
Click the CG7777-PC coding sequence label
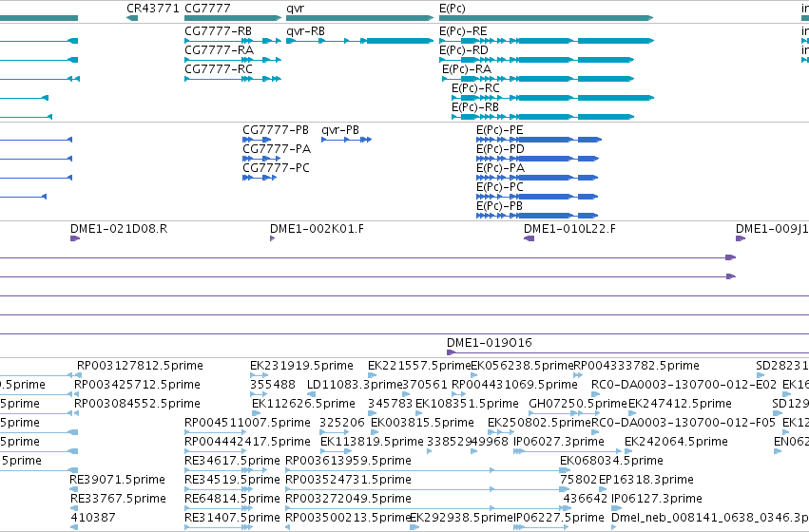coord(276,168)
